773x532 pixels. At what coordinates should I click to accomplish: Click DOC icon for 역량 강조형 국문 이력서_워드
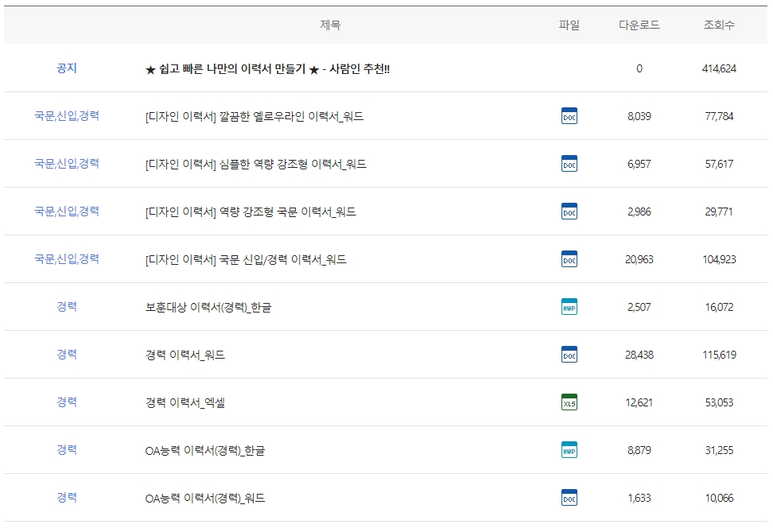coord(569,212)
